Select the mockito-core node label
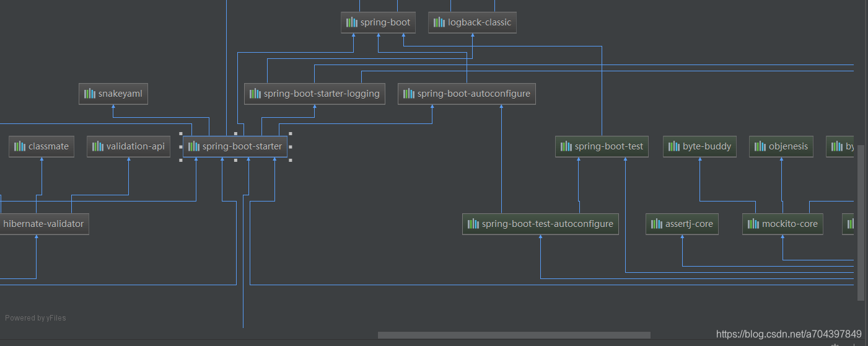This screenshot has height=346, width=868. [790, 224]
